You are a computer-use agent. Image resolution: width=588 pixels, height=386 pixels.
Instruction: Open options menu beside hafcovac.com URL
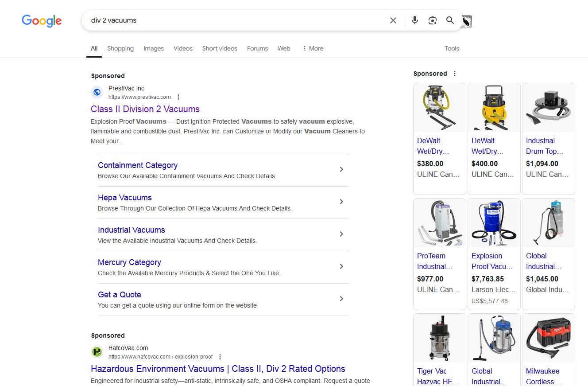tap(220, 357)
